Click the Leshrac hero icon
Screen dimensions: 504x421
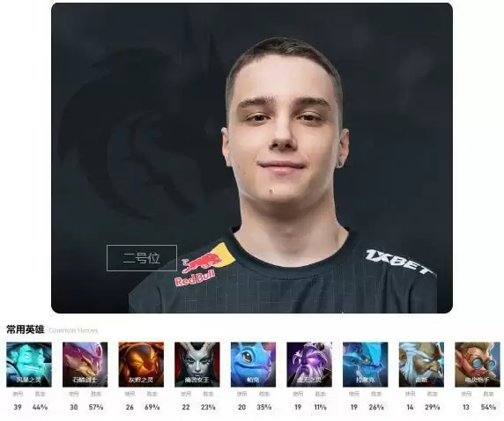click(x=365, y=364)
